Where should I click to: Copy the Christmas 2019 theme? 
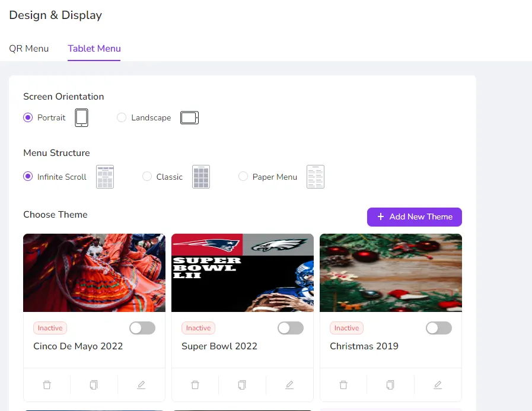pyautogui.click(x=390, y=385)
